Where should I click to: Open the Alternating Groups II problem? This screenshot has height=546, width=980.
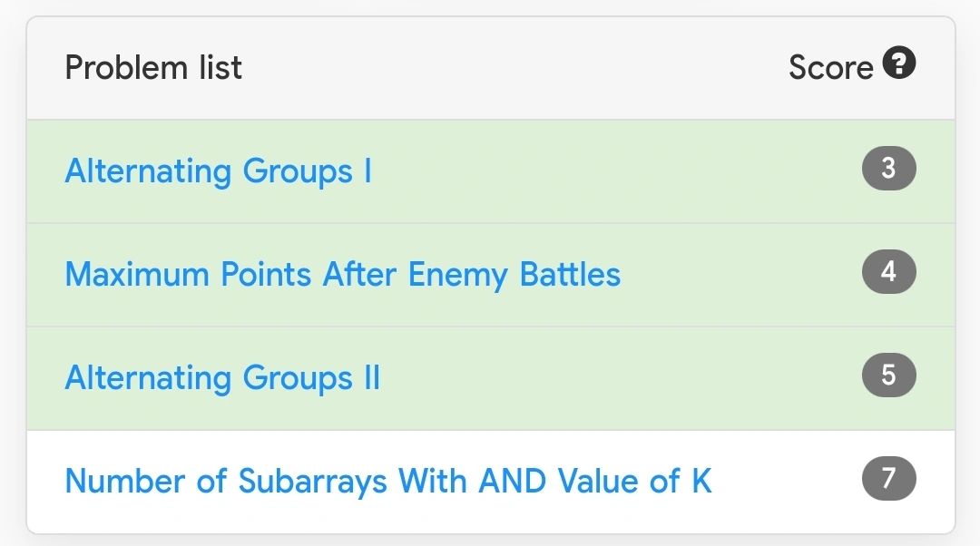pos(222,377)
